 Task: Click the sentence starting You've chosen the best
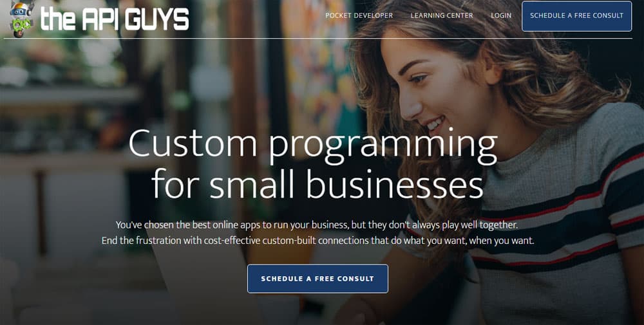click(317, 225)
